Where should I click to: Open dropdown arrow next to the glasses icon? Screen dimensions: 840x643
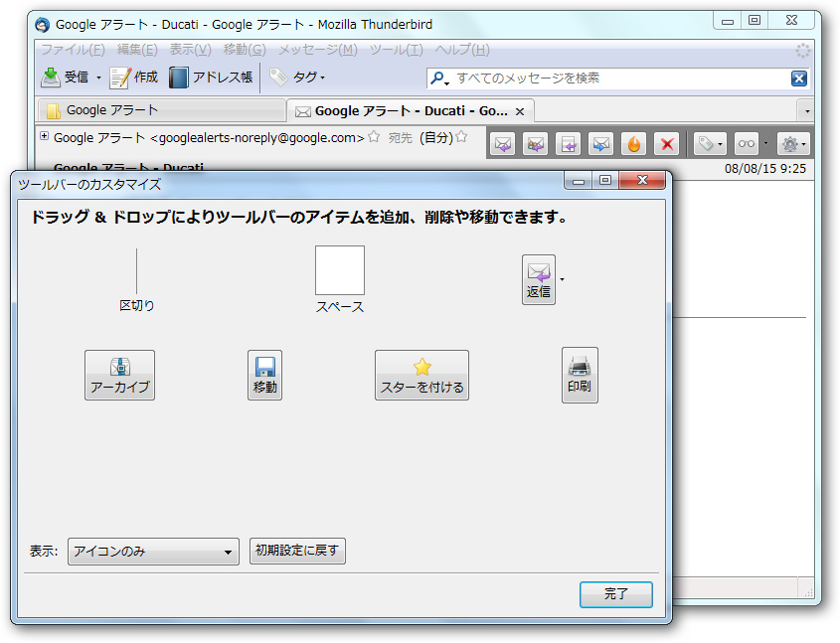click(765, 144)
